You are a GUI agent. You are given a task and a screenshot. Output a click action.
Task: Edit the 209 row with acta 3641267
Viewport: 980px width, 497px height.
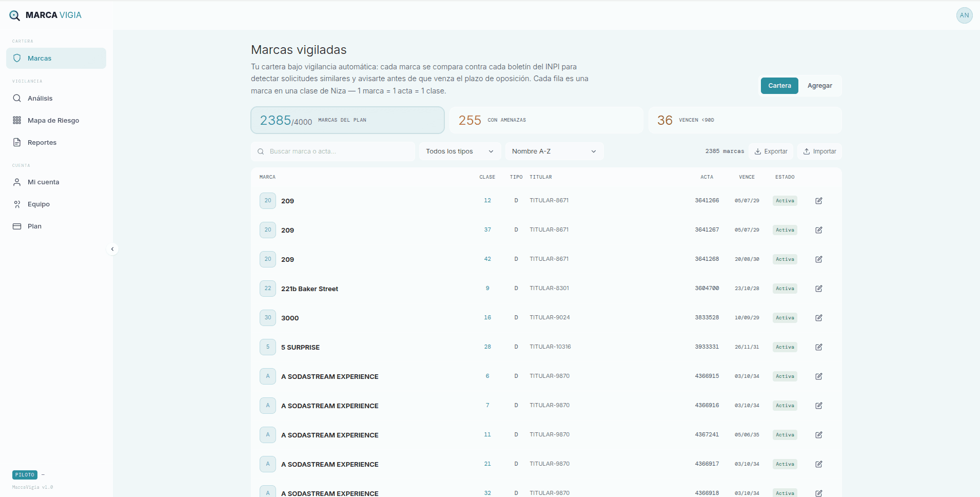819,230
